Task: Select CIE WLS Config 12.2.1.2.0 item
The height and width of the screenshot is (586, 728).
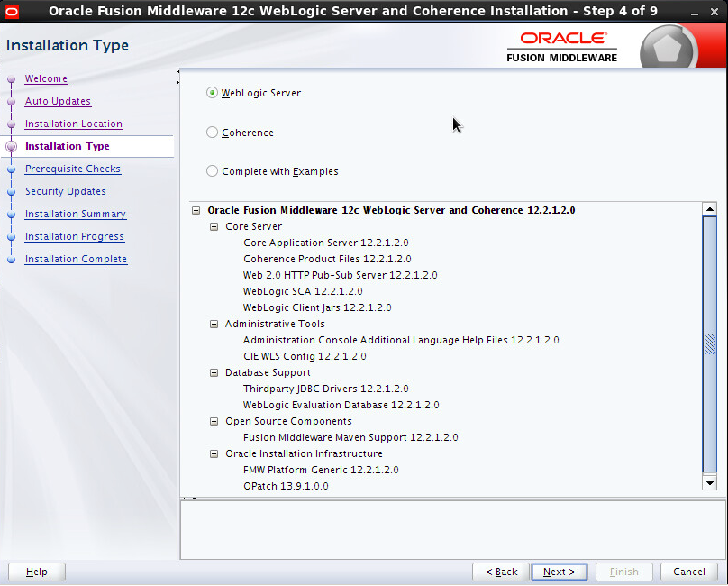Action: (305, 356)
